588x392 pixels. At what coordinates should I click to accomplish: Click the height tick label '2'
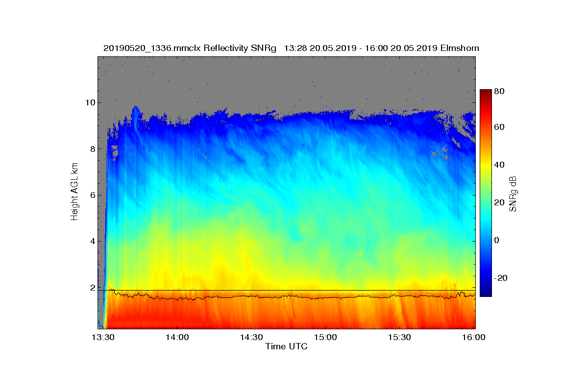[x=93, y=287]
